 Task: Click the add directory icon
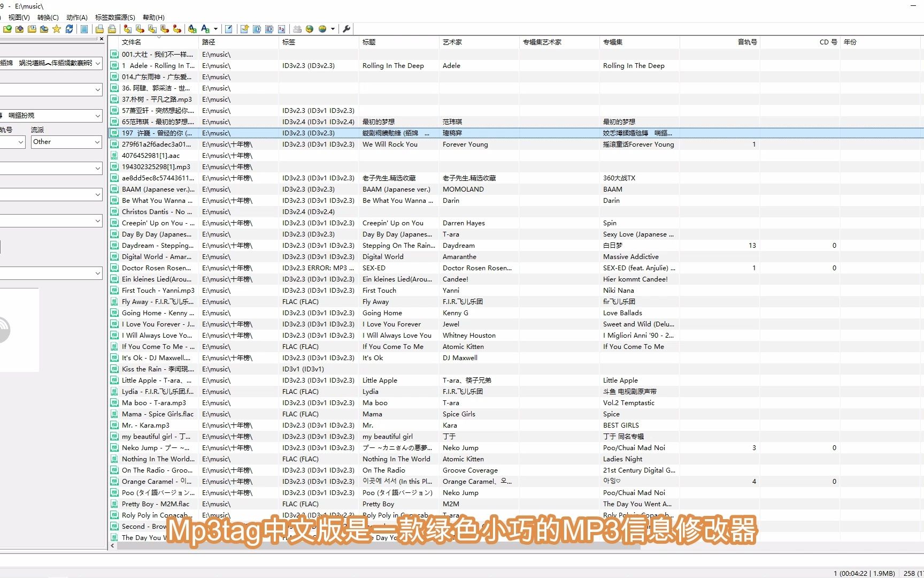pos(19,29)
